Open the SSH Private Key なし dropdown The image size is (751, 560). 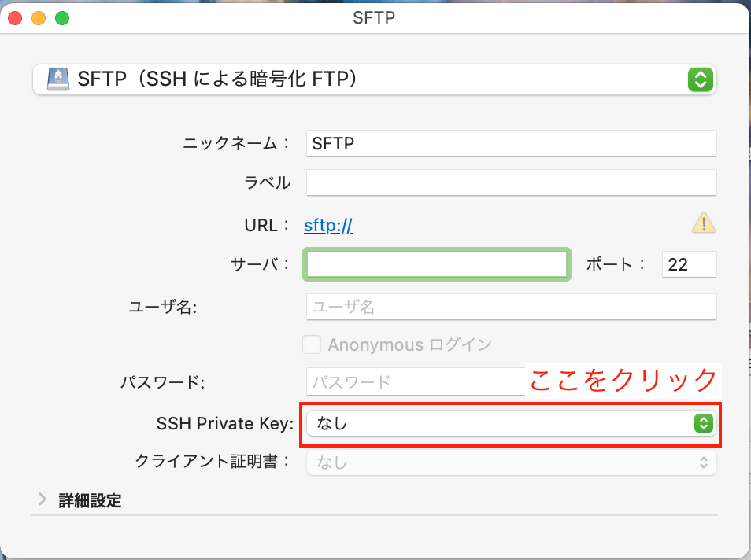click(x=511, y=423)
